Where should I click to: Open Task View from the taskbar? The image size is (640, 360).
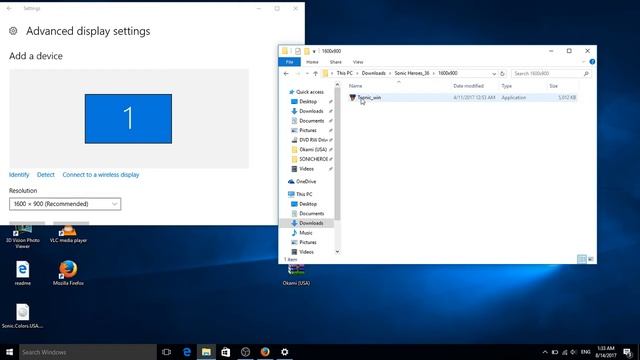click(x=167, y=352)
